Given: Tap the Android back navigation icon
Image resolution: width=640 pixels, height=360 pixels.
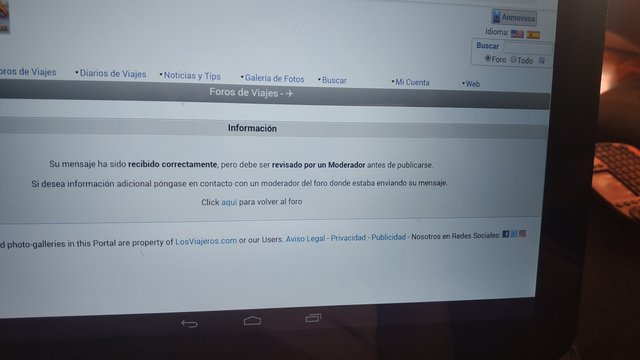Looking at the screenshot, I should coord(189,324).
